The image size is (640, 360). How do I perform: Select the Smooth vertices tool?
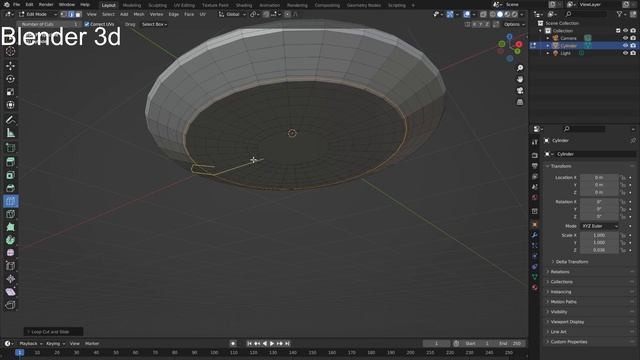click(11, 253)
